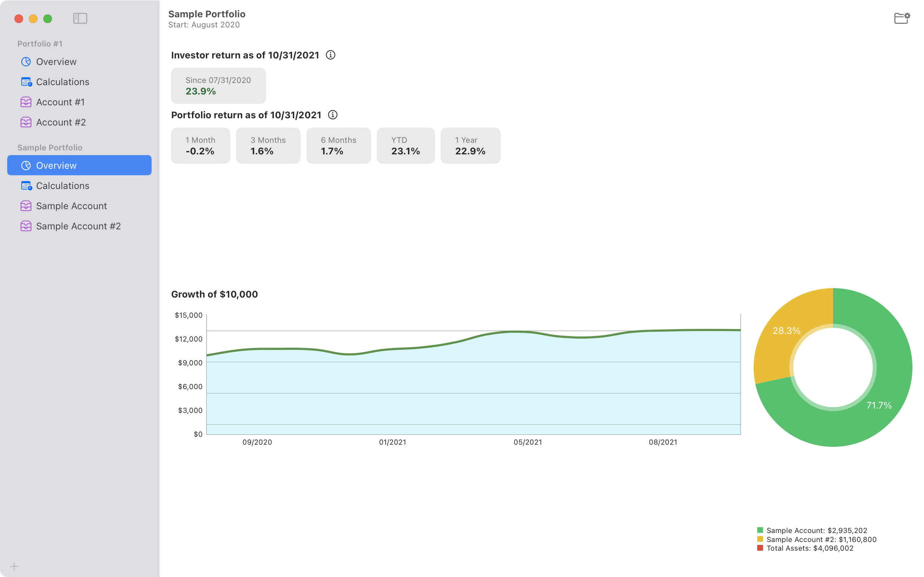
Task: Open Overview under Portfolio #1
Action: tap(56, 62)
